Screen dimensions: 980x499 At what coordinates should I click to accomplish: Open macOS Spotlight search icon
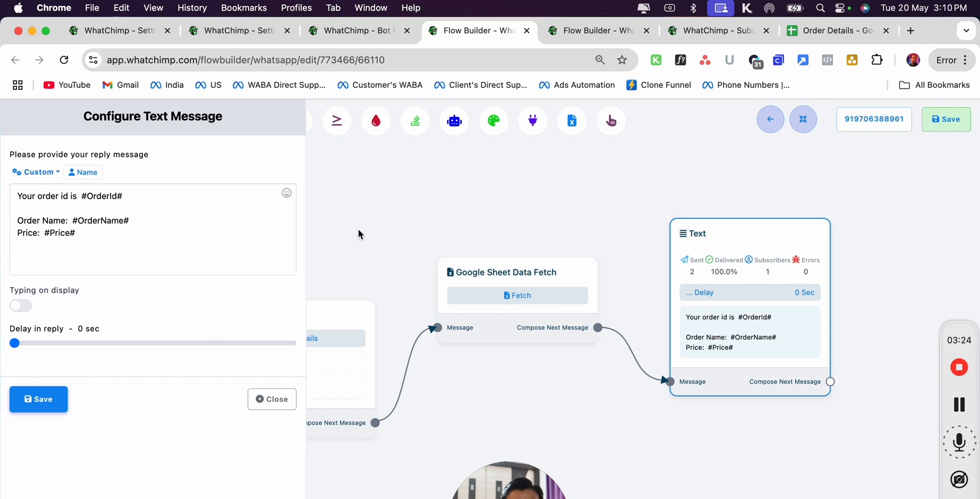point(820,8)
